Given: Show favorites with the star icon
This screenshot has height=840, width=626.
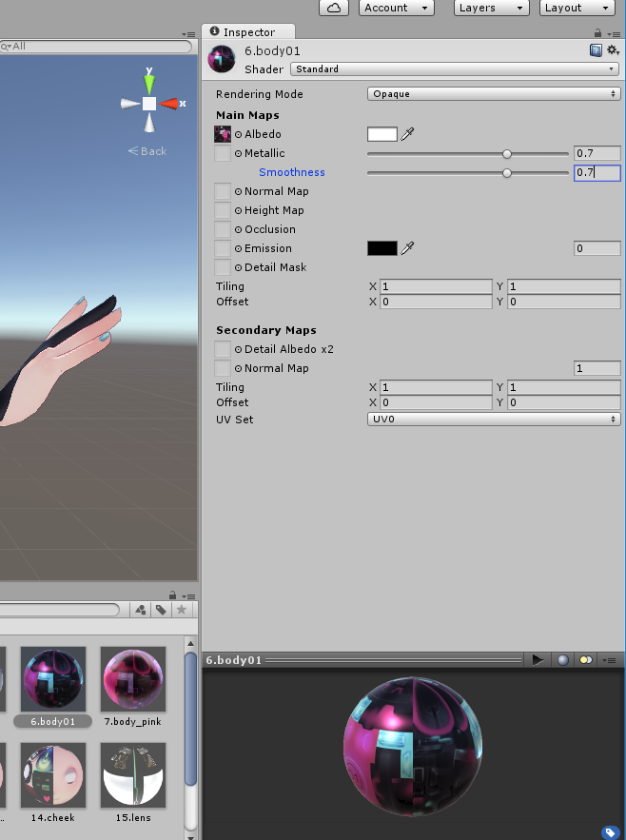Looking at the screenshot, I should pos(182,610).
